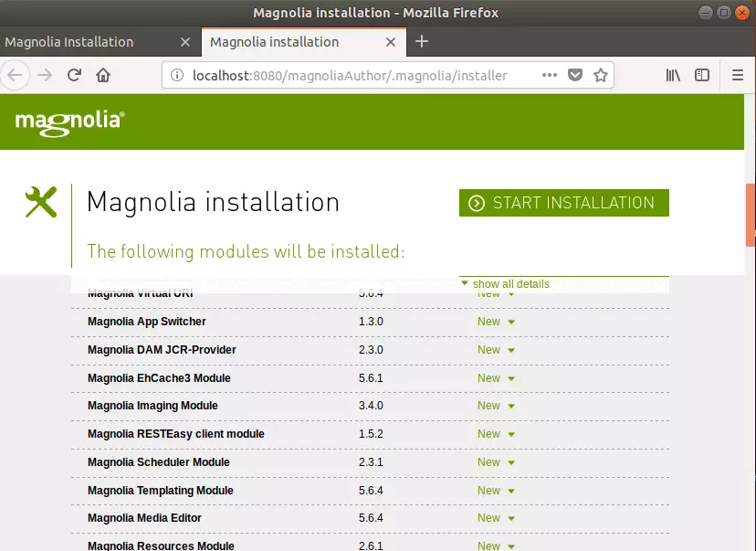Bookmark this page with star icon
This screenshot has height=551, width=756.
(600, 75)
